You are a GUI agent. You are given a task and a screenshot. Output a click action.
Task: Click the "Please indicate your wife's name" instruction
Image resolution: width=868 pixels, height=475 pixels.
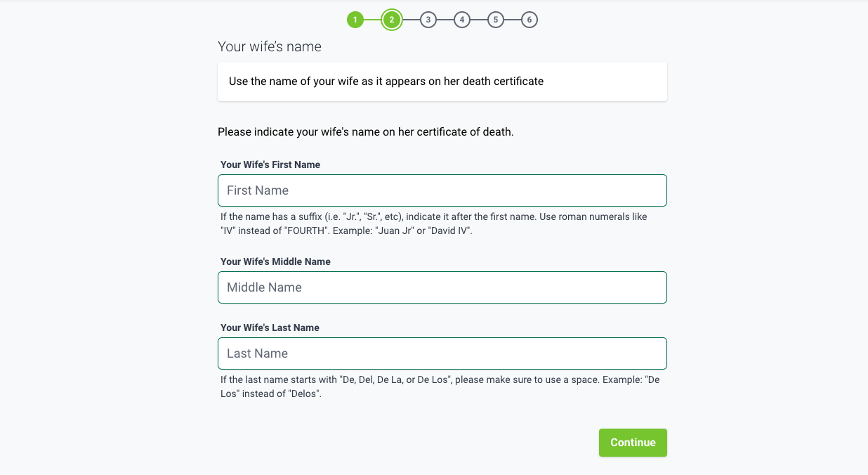pos(365,131)
